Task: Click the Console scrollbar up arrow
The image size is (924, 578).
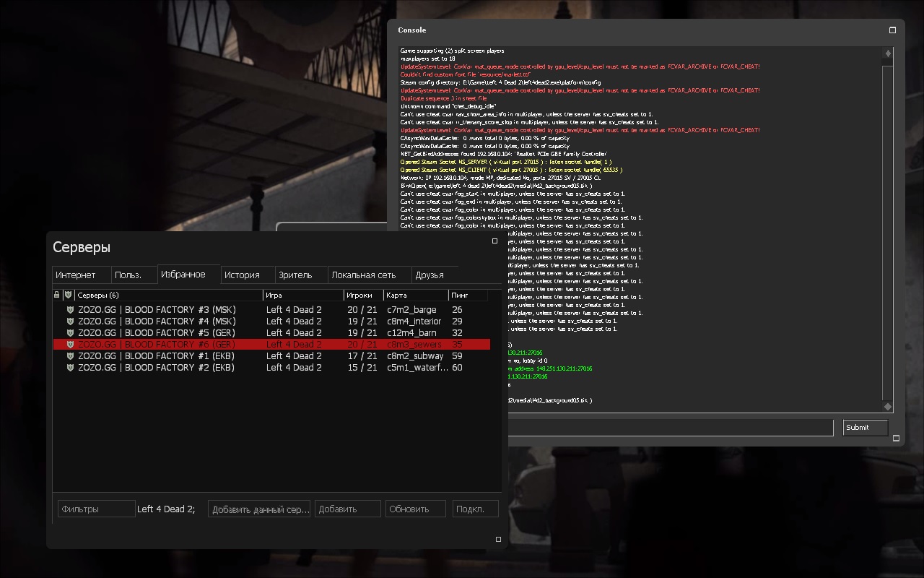Action: pyautogui.click(x=887, y=53)
